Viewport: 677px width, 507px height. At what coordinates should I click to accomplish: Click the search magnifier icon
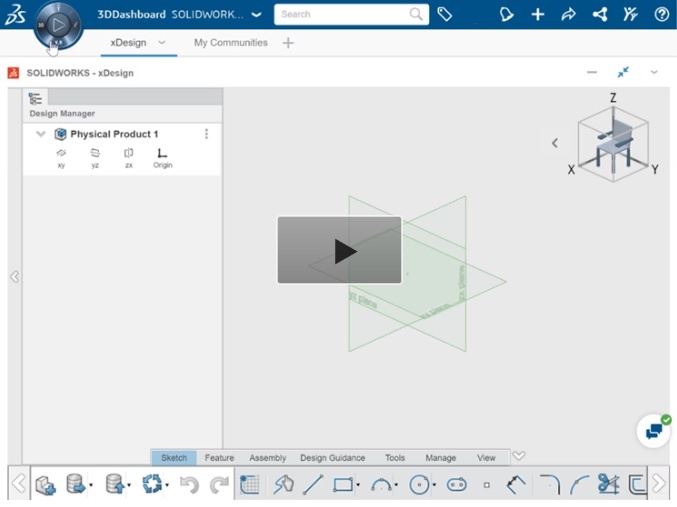pyautogui.click(x=416, y=14)
